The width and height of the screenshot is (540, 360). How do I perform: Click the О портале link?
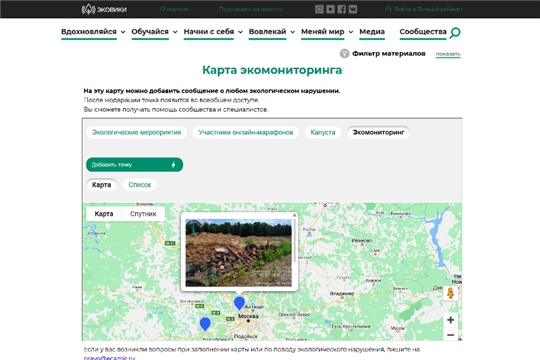point(175,9)
